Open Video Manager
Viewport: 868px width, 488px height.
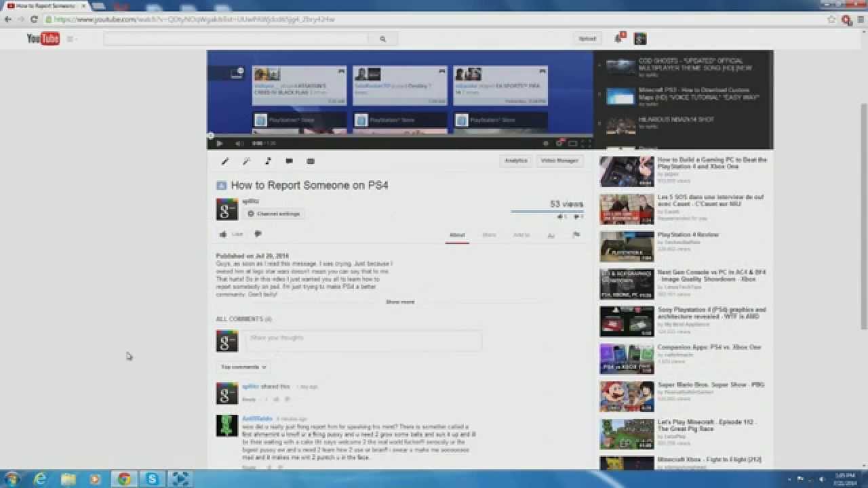pyautogui.click(x=560, y=161)
